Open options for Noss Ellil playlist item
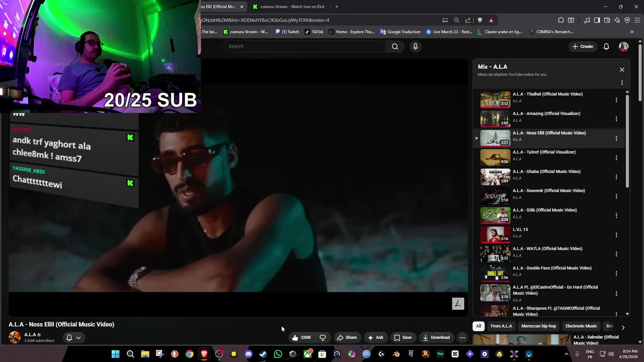 (x=616, y=138)
